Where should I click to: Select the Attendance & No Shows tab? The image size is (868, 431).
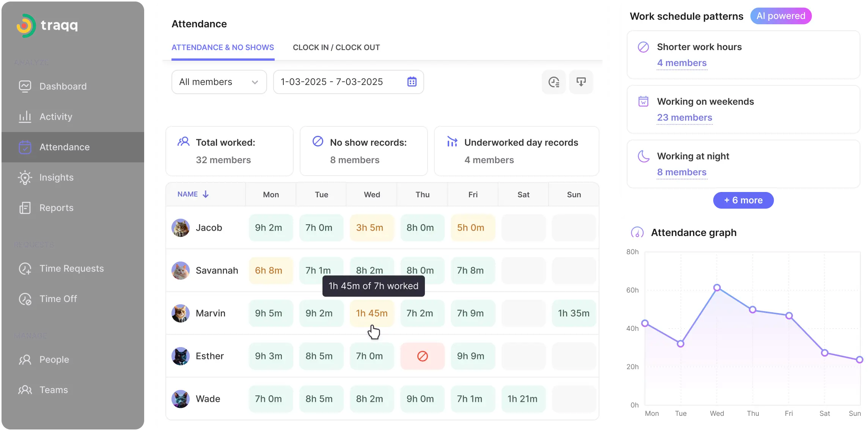coord(223,47)
